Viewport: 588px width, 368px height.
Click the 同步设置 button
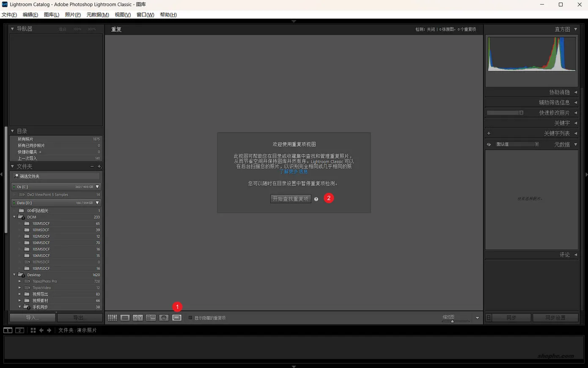pos(555,318)
